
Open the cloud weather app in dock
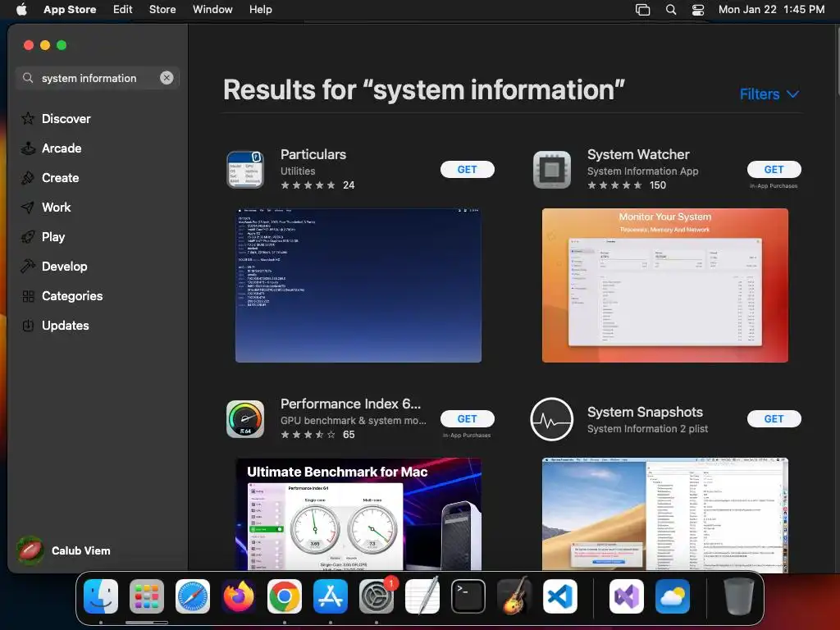click(673, 596)
